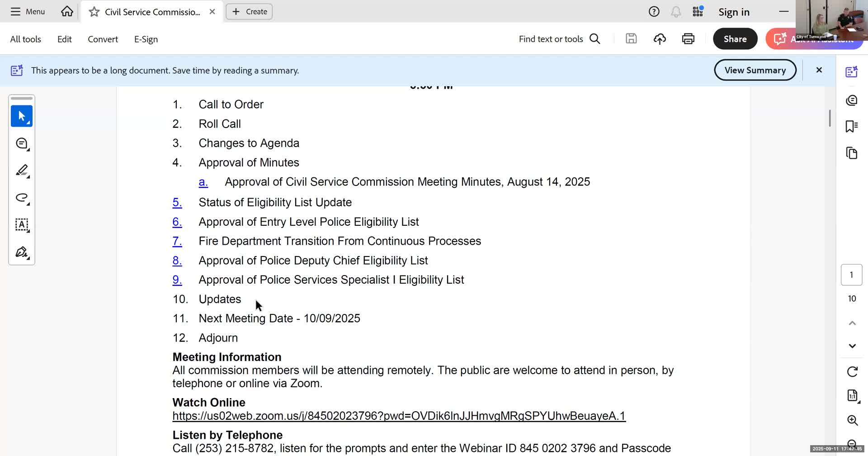The height and width of the screenshot is (456, 868).
Task: Click the 'Approval of Minutes' text
Action: tap(249, 163)
